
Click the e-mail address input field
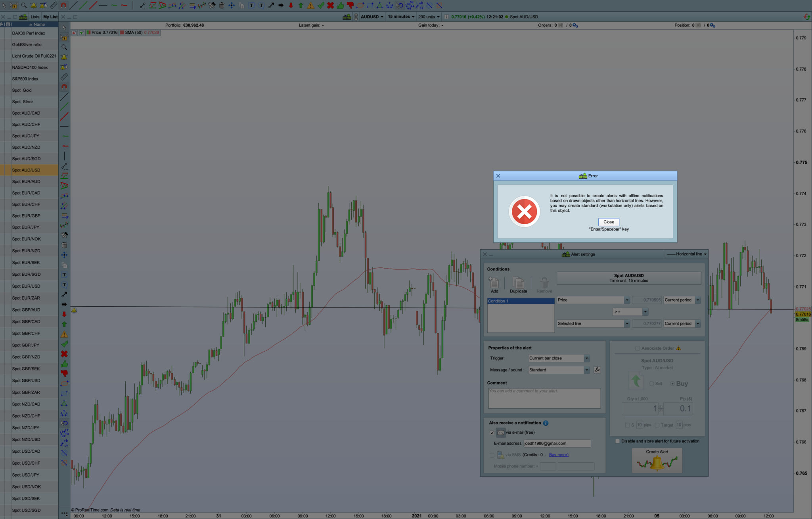(557, 444)
